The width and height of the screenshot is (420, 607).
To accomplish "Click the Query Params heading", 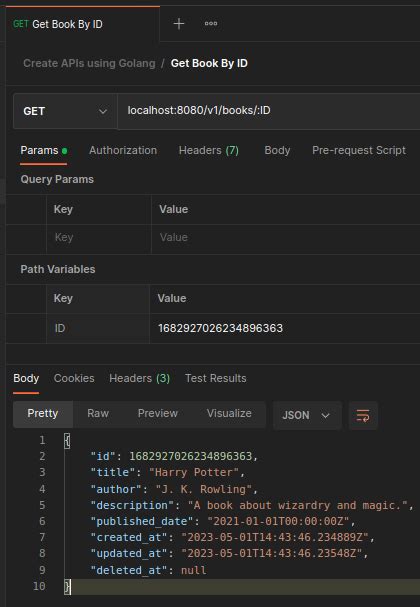I will coord(57,179).
